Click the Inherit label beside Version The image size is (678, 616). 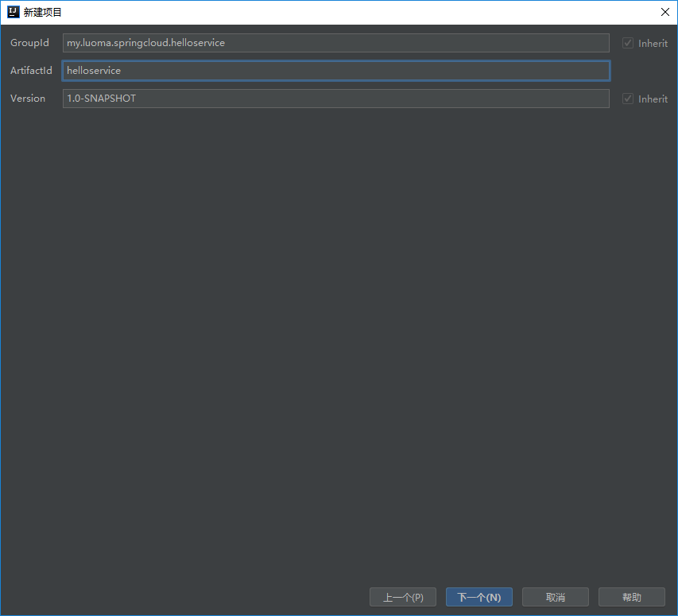(653, 99)
